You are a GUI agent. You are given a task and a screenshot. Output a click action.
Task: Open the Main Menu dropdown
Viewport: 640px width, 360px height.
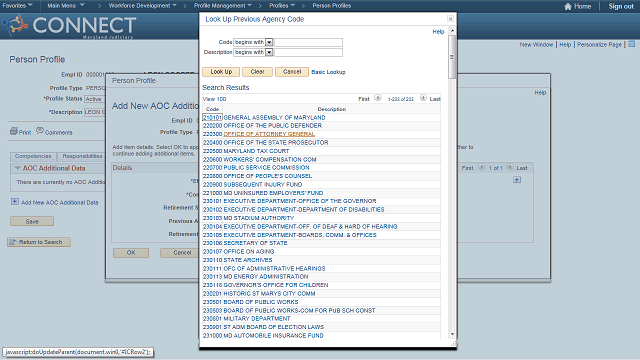66,6
